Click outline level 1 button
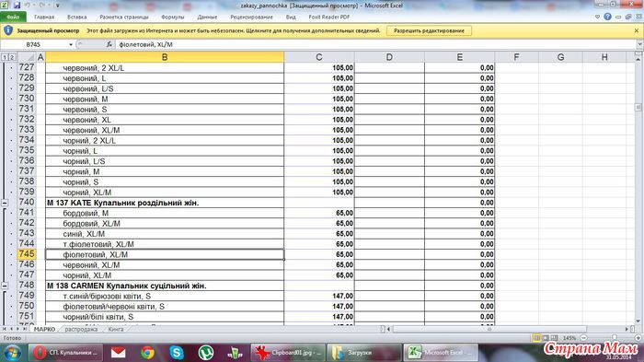This screenshot has width=644, height=362. 5,57
